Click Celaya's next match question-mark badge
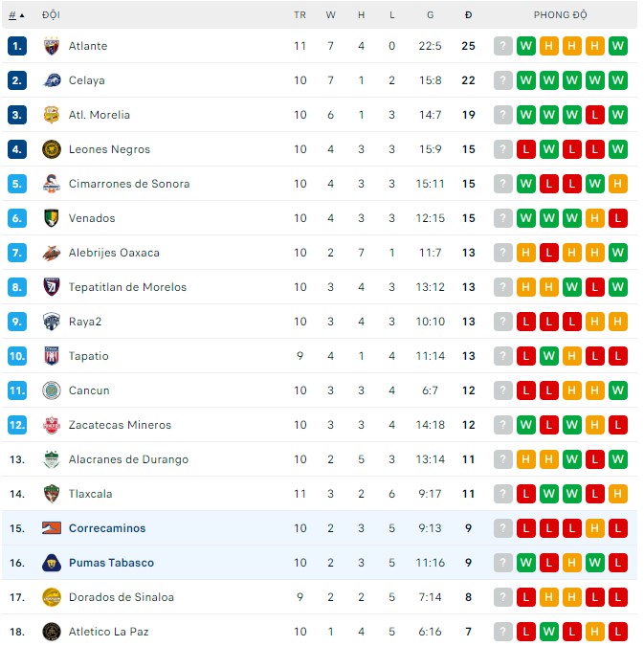The image size is (644, 646). (x=503, y=80)
